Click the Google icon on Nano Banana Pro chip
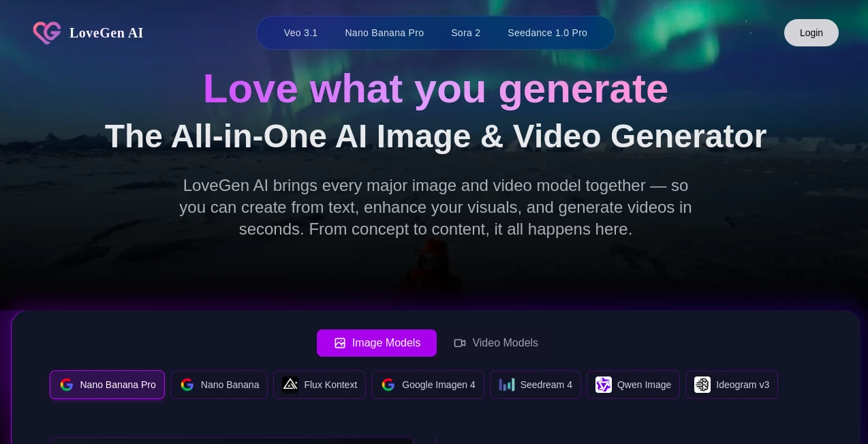Image resolution: width=868 pixels, height=444 pixels. click(x=67, y=385)
